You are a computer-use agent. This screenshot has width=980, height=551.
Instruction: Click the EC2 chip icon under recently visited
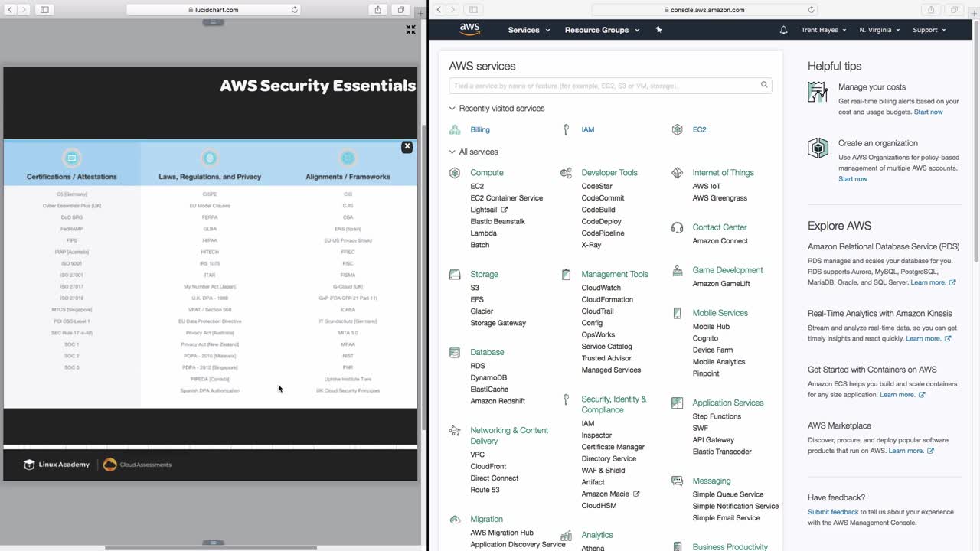coord(677,130)
